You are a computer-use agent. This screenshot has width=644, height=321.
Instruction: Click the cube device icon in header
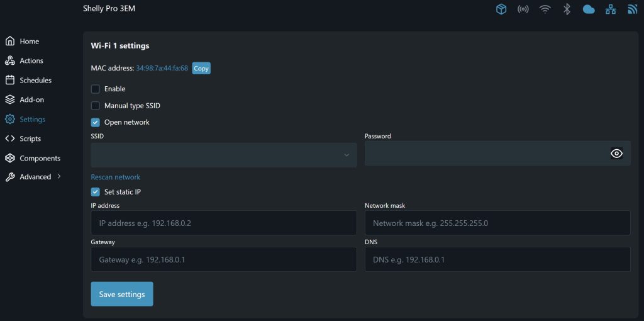501,9
